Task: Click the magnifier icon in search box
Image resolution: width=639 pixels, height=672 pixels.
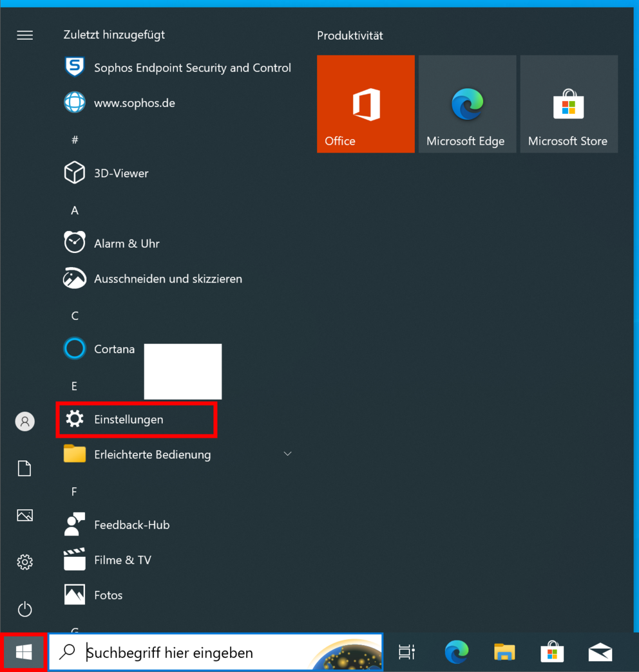Action: pos(68,651)
